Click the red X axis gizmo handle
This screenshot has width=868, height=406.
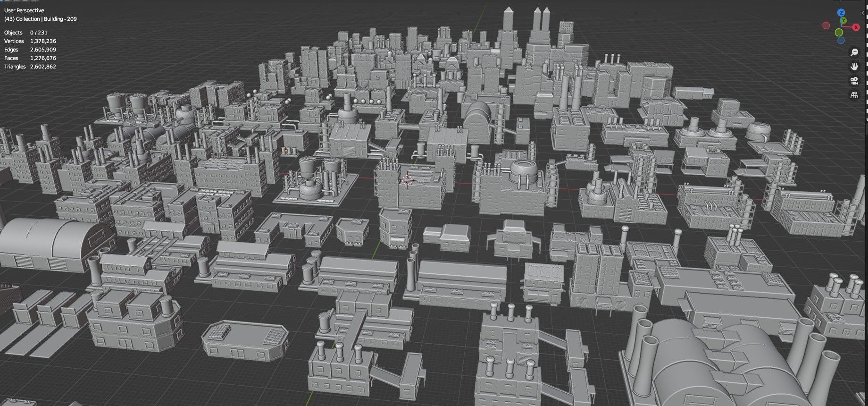tap(856, 27)
